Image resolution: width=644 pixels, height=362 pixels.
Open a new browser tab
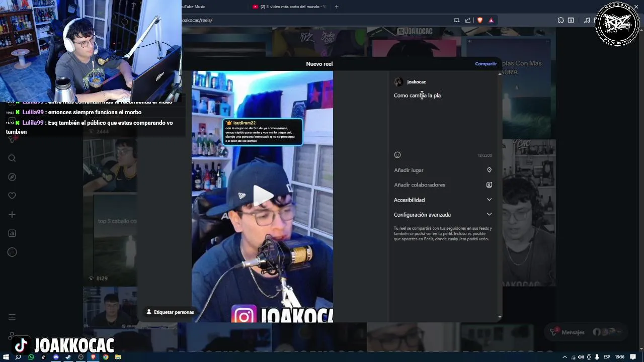point(337,7)
